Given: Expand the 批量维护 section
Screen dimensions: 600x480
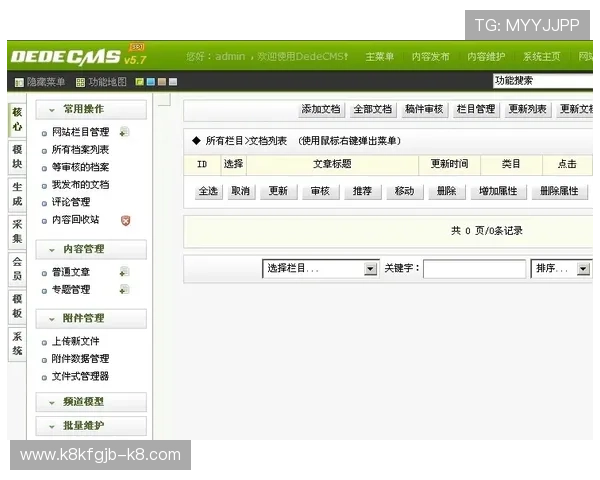Looking at the screenshot, I should (x=91, y=426).
